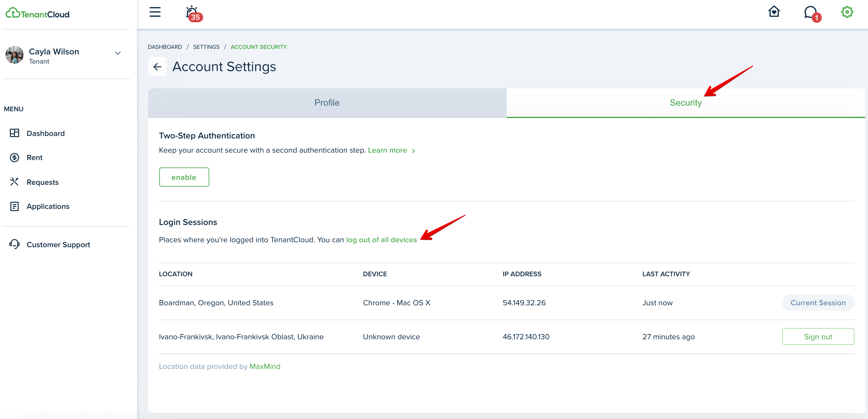This screenshot has width=868, height=419.
Task: Click the LOCATION column header
Action: tap(176, 274)
